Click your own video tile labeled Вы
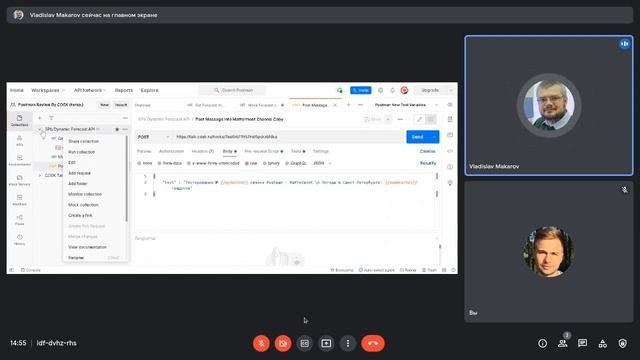The height and width of the screenshot is (360, 640). point(549,252)
